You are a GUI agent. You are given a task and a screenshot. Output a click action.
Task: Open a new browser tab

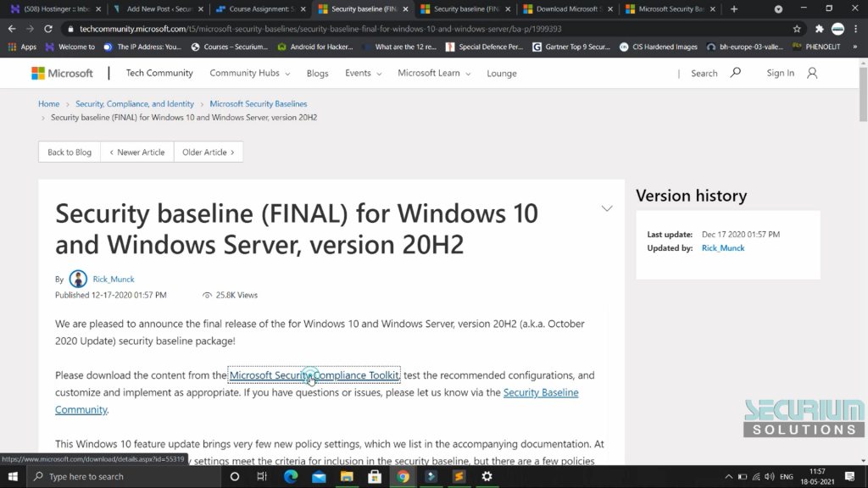(734, 8)
